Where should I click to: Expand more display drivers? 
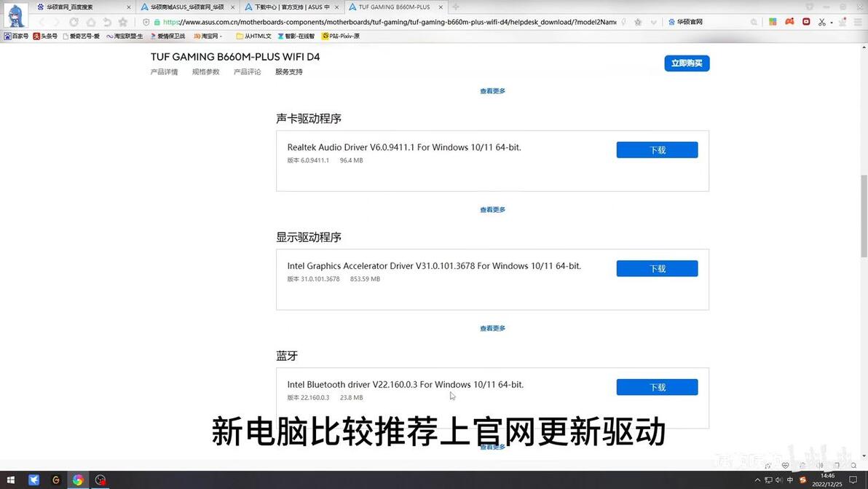tap(492, 328)
